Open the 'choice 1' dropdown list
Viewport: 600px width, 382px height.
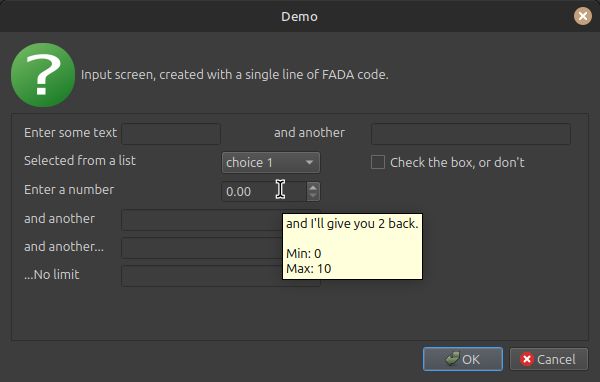(x=271, y=162)
